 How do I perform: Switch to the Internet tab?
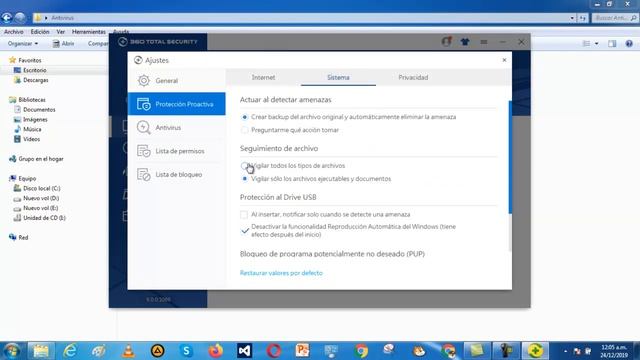click(263, 77)
